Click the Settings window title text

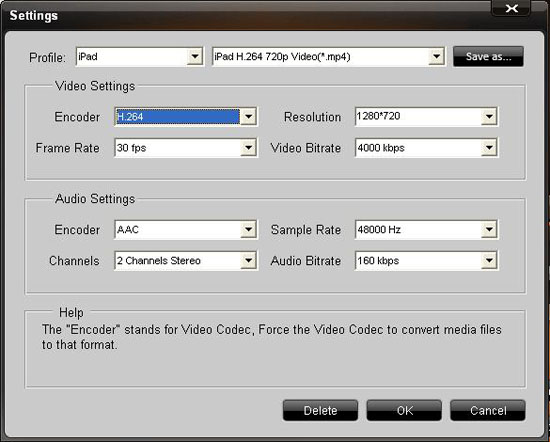tap(34, 15)
